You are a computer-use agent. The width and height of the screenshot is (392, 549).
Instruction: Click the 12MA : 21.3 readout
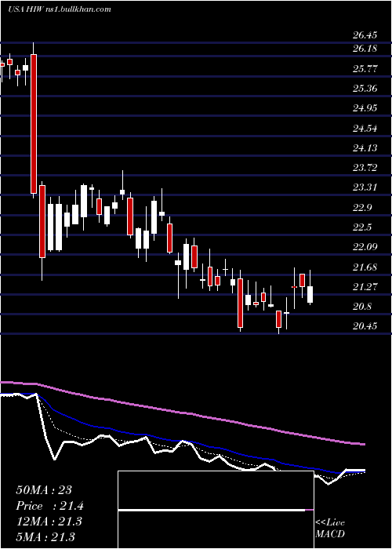49,522
